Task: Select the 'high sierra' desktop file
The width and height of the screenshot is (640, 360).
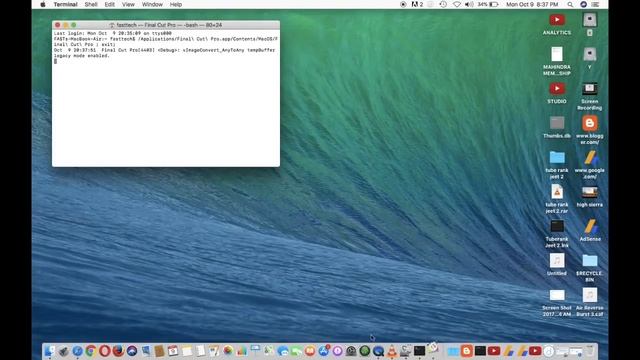Action: pyautogui.click(x=589, y=197)
